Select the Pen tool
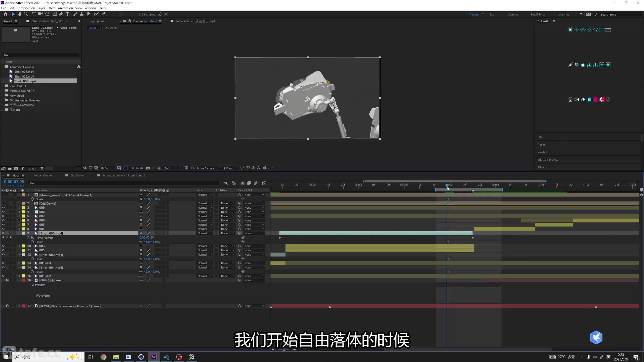Image resolution: width=644 pixels, height=362 pixels. (61, 14)
